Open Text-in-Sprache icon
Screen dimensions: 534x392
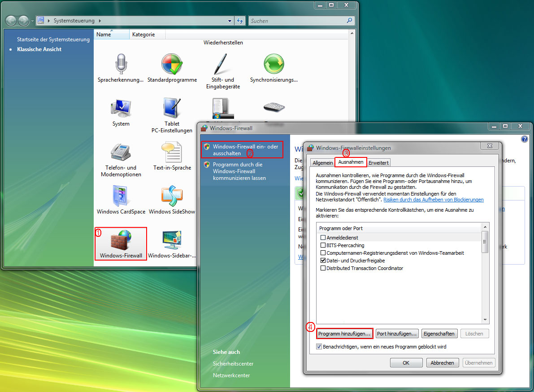pos(172,156)
